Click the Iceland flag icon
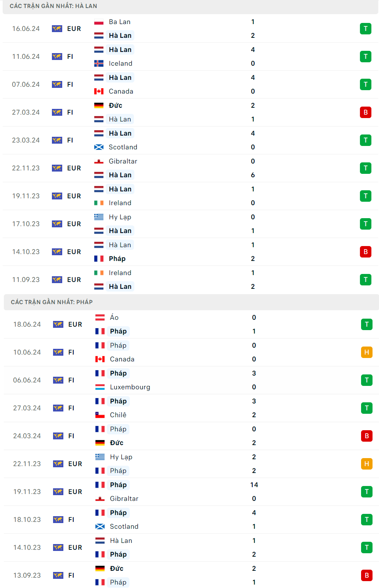Image resolution: width=379 pixels, height=588 pixels. coord(99,63)
